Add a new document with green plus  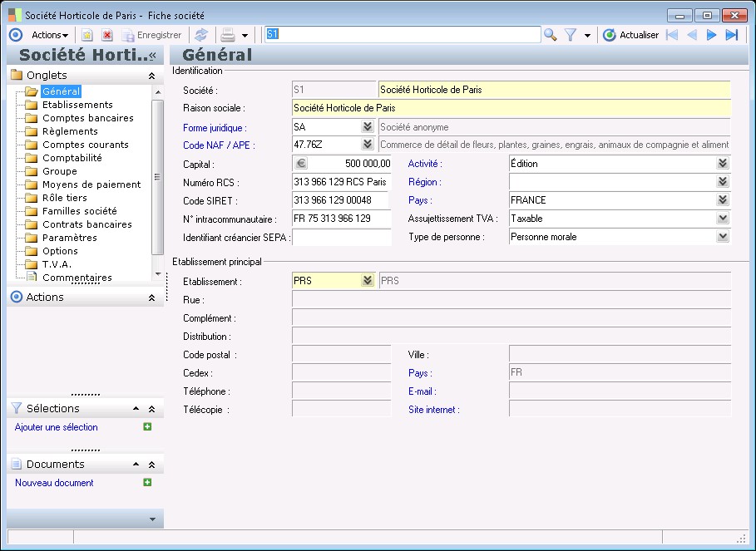point(147,482)
